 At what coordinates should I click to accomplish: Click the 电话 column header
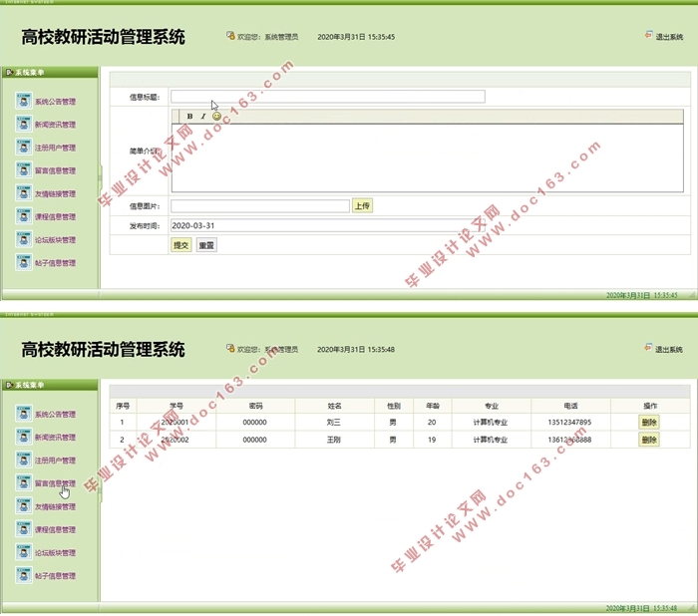(570, 406)
